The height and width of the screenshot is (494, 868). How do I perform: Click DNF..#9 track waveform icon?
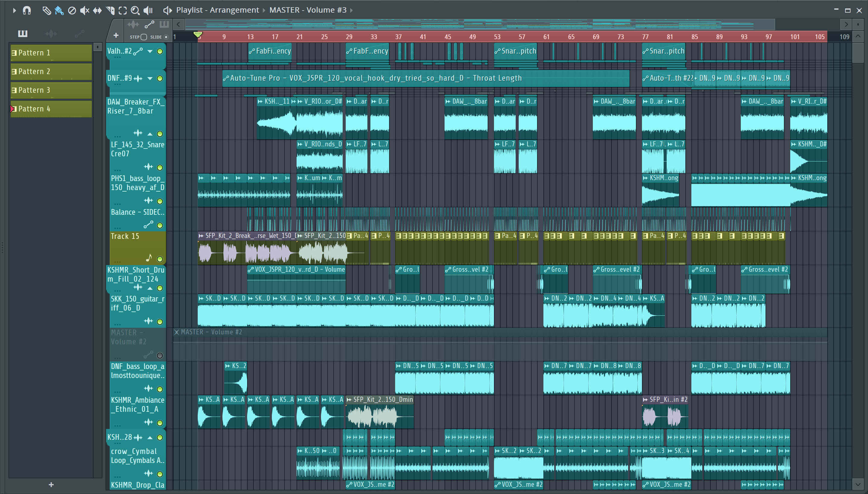(x=138, y=78)
